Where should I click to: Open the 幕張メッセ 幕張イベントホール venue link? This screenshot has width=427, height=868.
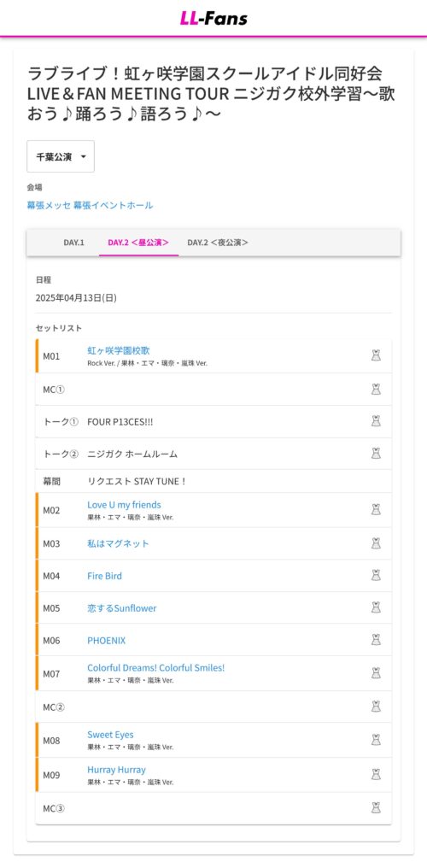coord(91,205)
